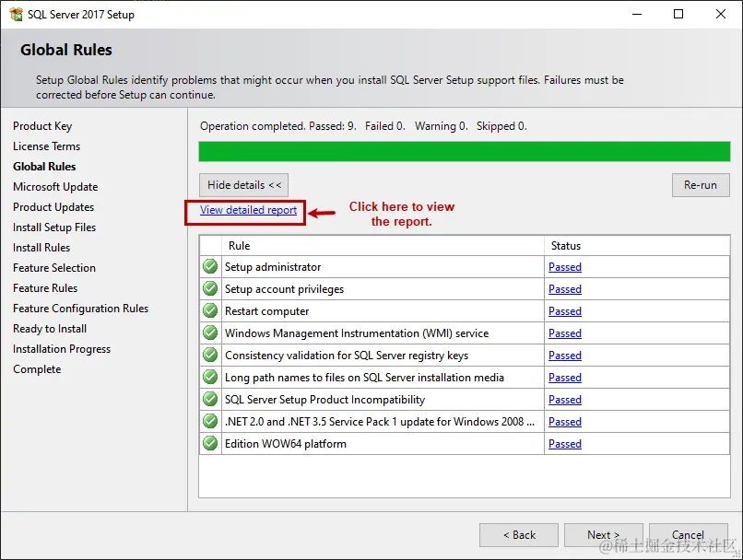Click the Status column header

click(637, 246)
